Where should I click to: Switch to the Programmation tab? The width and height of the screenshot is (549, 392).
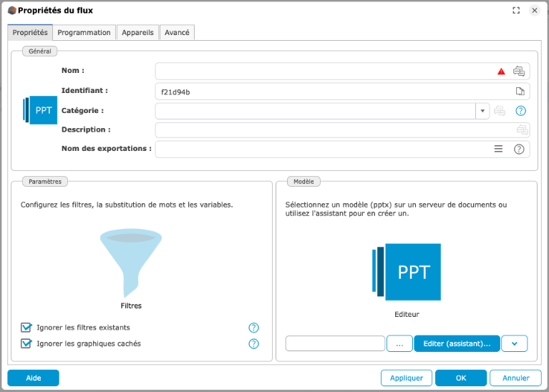[84, 32]
